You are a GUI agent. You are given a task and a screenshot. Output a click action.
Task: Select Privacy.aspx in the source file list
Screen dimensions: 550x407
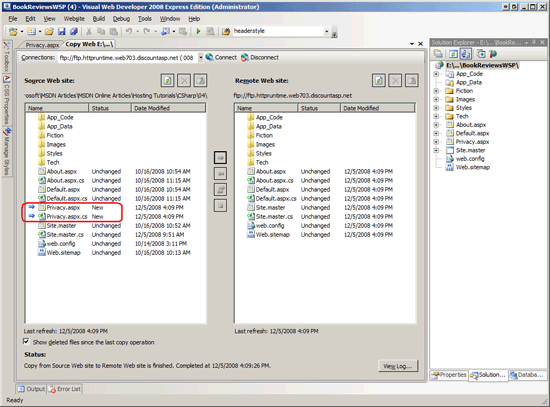63,207
